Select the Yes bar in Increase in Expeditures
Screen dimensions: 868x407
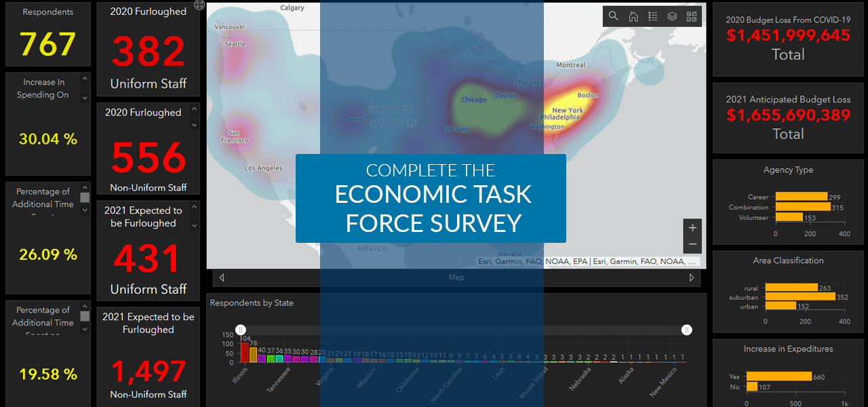tap(778, 376)
